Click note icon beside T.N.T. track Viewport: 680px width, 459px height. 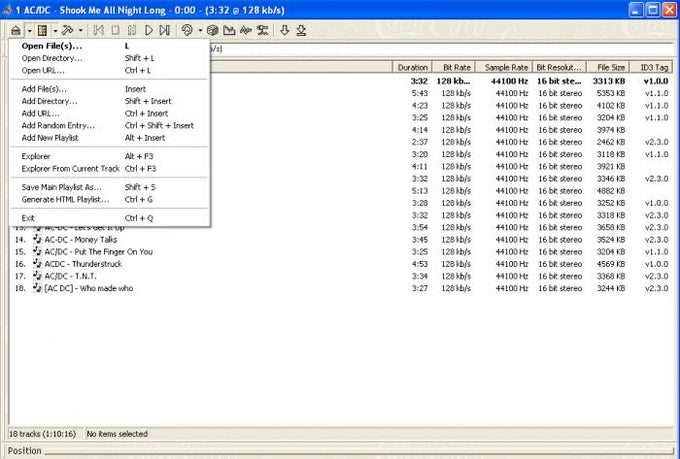[x=37, y=276]
